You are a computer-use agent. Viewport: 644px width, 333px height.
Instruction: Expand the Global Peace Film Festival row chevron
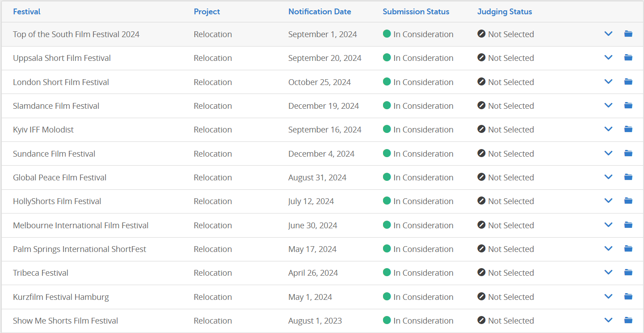[608, 177]
